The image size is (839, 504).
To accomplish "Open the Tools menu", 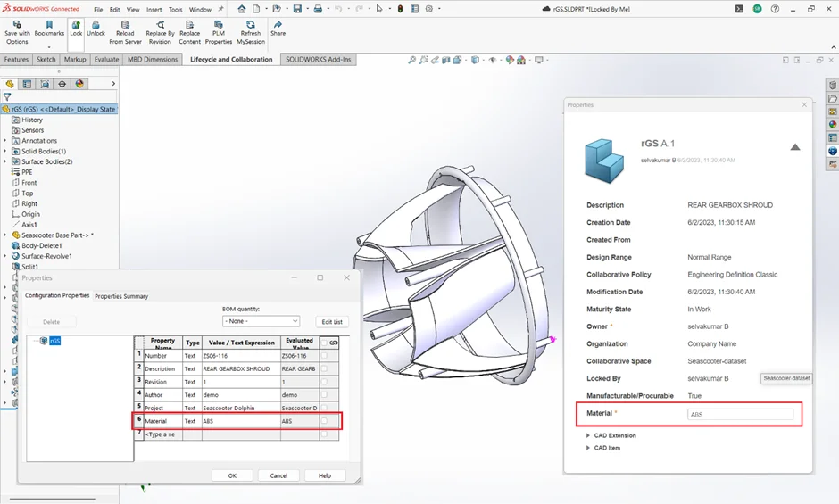I will [176, 10].
